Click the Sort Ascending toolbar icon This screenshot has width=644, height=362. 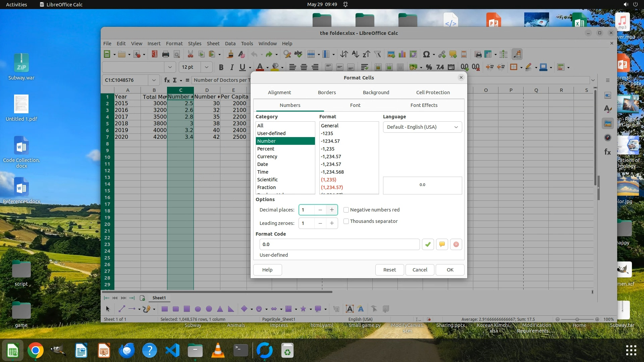coord(355,54)
